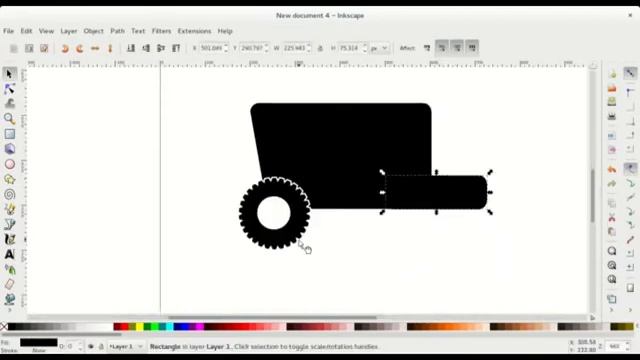Toggle first Affect button (scale stroke width)

[x=427, y=48]
